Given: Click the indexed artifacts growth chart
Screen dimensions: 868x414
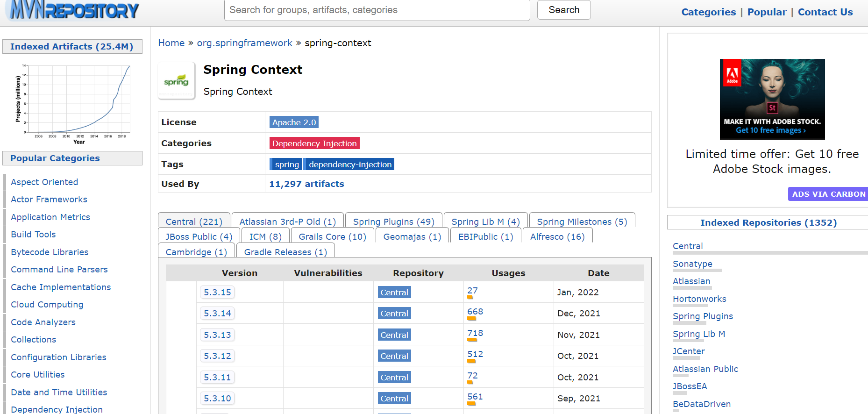Looking at the screenshot, I should coord(72,104).
